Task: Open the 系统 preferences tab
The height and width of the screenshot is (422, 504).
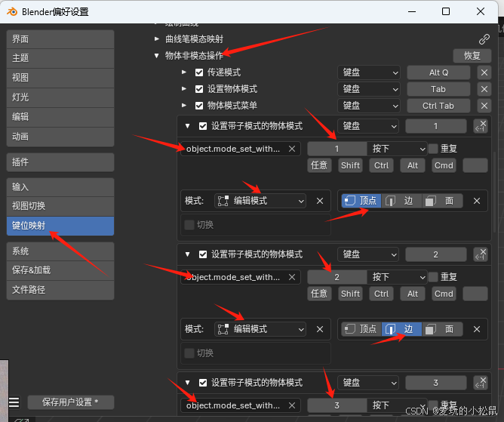Action: (x=60, y=251)
